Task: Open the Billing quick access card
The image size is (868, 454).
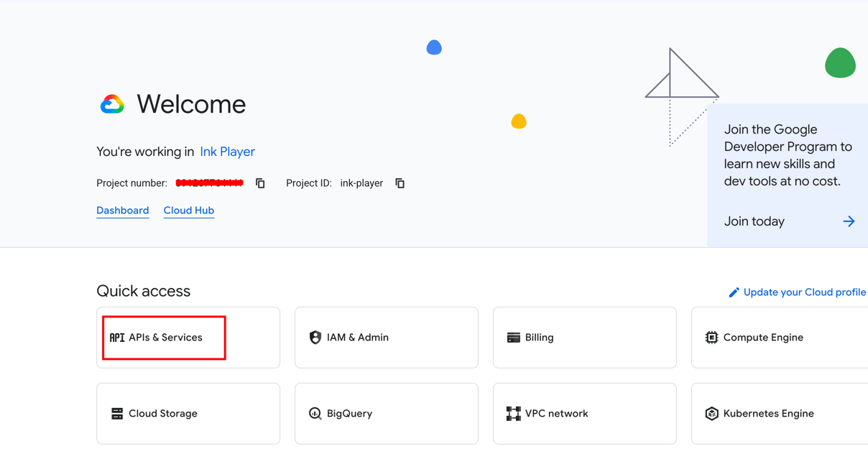Action: (585, 338)
